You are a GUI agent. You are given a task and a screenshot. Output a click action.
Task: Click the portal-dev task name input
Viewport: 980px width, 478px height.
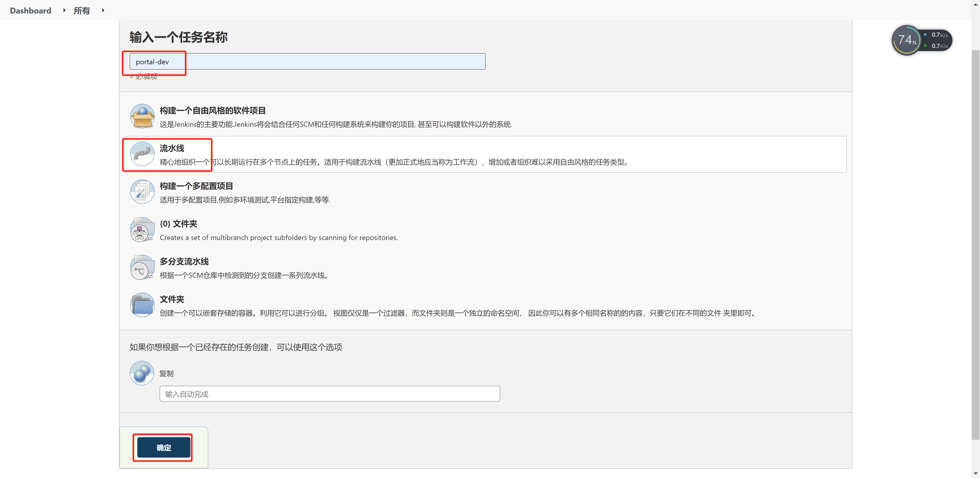pyautogui.click(x=304, y=61)
